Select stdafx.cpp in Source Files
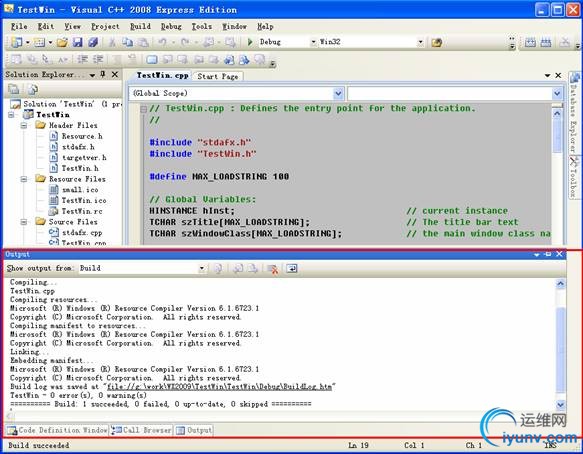Viewport: 583px width, 454px height. pyautogui.click(x=81, y=233)
